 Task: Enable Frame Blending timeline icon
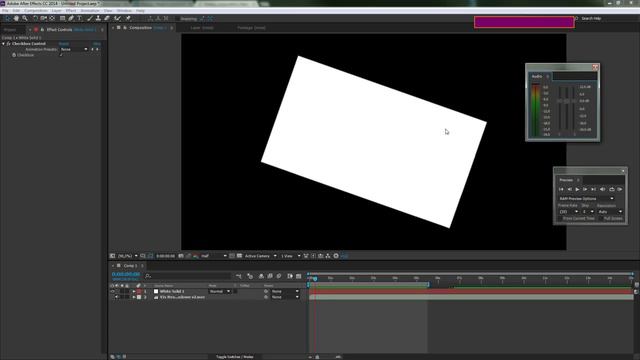tap(270, 276)
